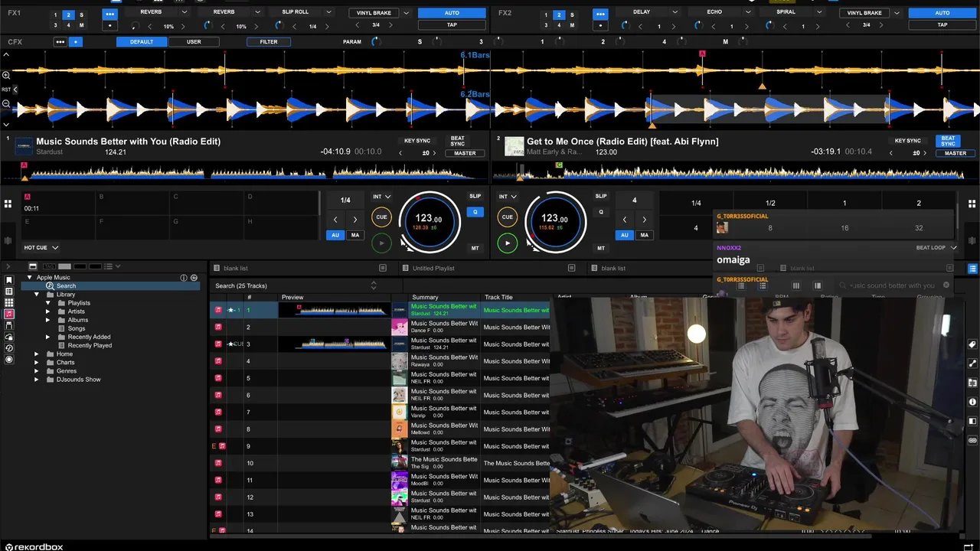
Task: Sort the track list by Summary column
Action: [425, 297]
